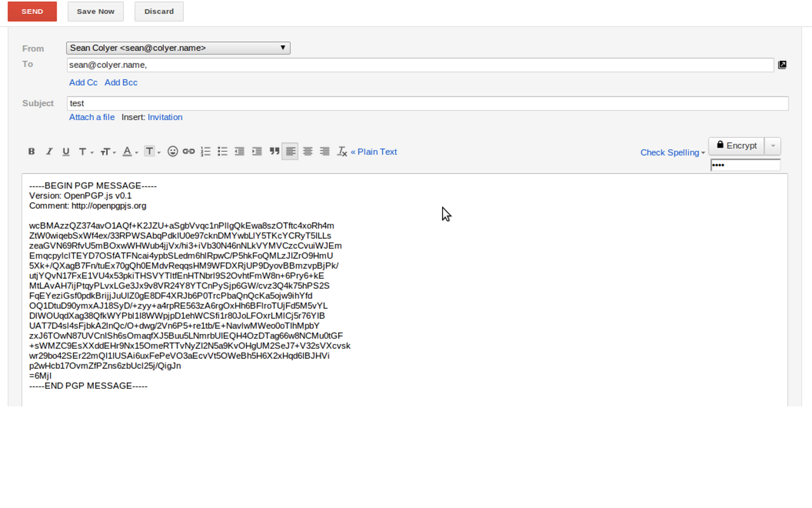Remove formatting from text
This screenshot has width=812, height=508.
point(342,151)
